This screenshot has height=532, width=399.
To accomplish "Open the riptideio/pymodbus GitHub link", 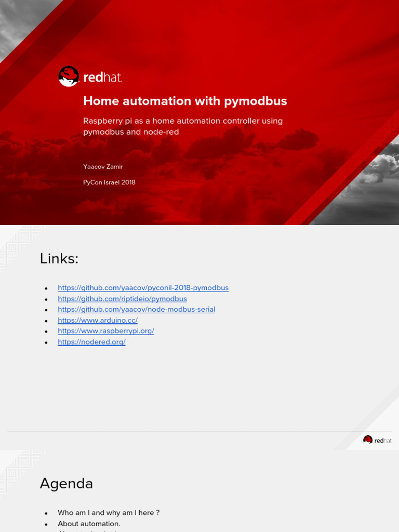I will click(122, 299).
